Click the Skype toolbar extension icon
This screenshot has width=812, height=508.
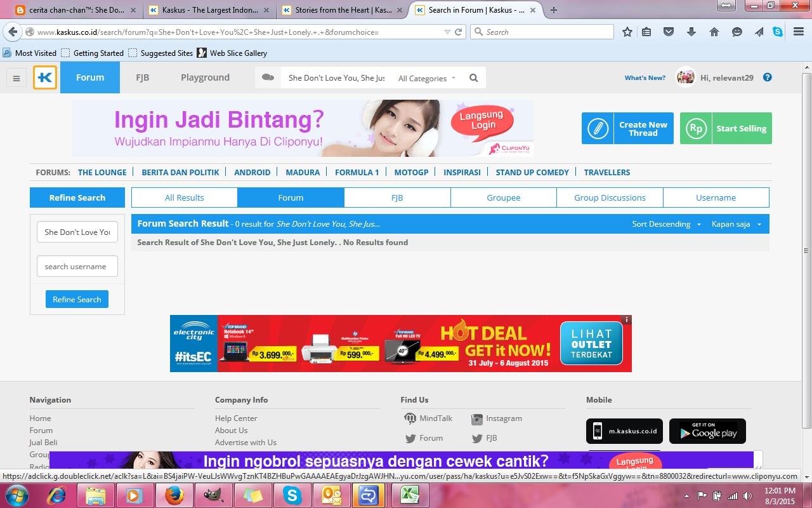(778, 32)
